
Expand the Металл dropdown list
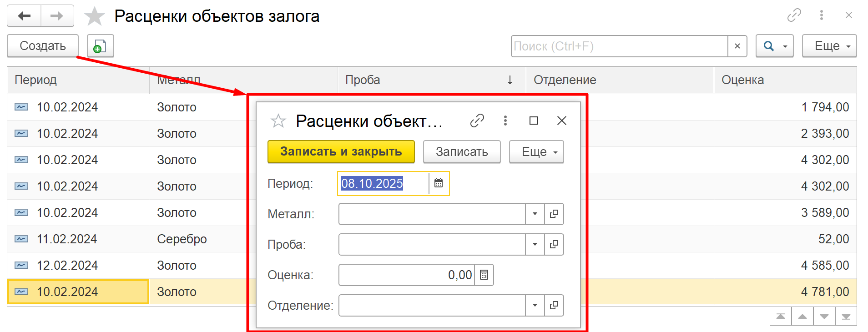pos(535,214)
